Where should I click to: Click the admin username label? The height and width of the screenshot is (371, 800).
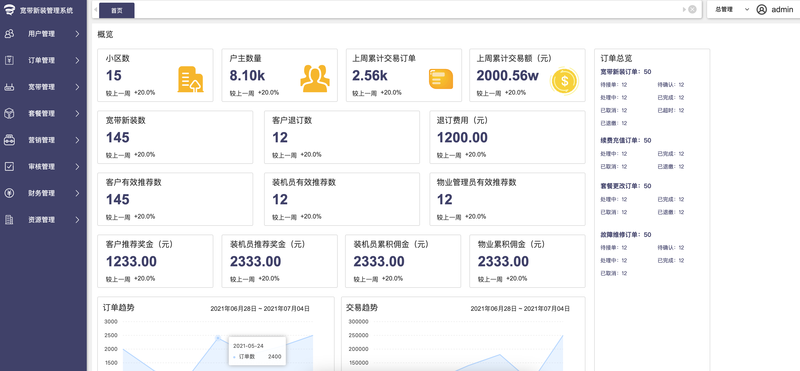(782, 9)
